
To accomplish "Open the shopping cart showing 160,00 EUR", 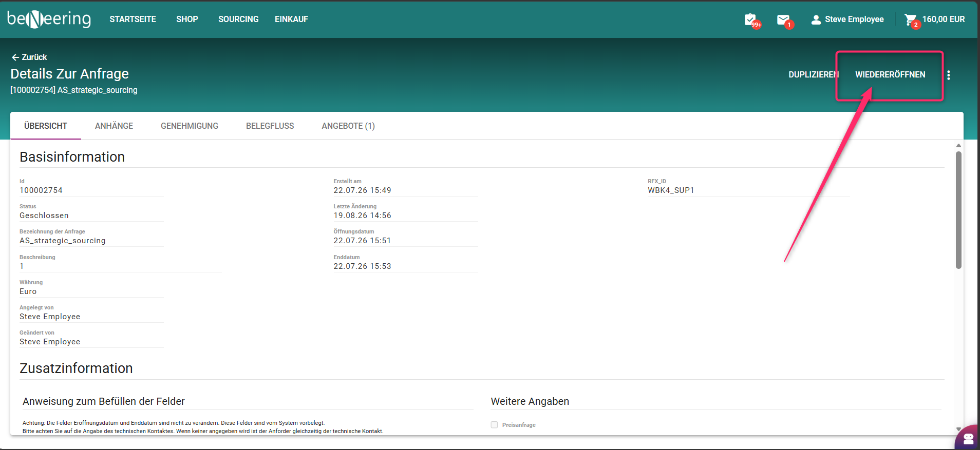I will click(x=934, y=20).
